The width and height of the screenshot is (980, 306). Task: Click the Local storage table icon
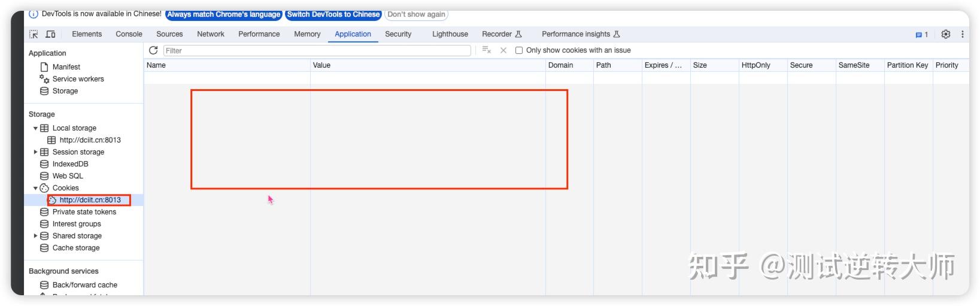pos(44,128)
